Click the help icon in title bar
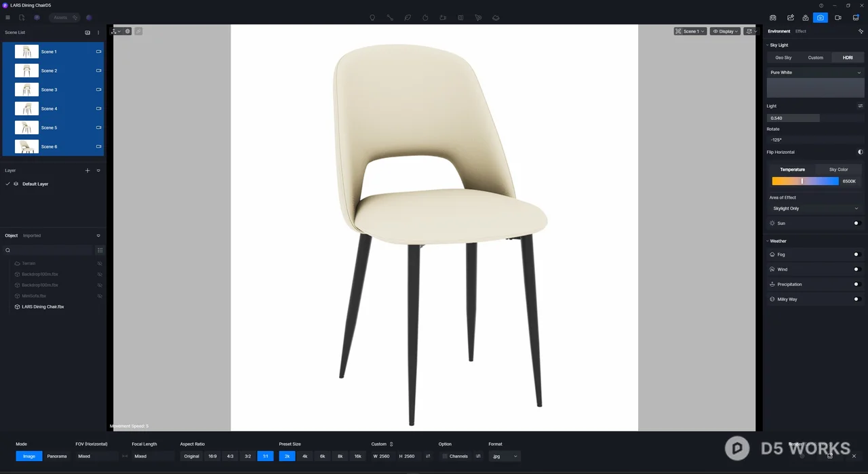The height and width of the screenshot is (474, 868). [821, 5]
